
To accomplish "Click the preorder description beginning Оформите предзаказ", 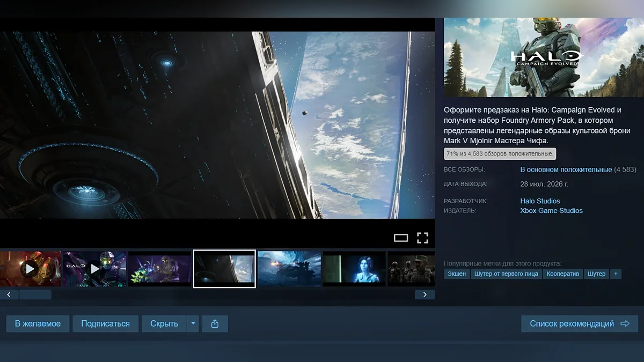I will click(537, 125).
